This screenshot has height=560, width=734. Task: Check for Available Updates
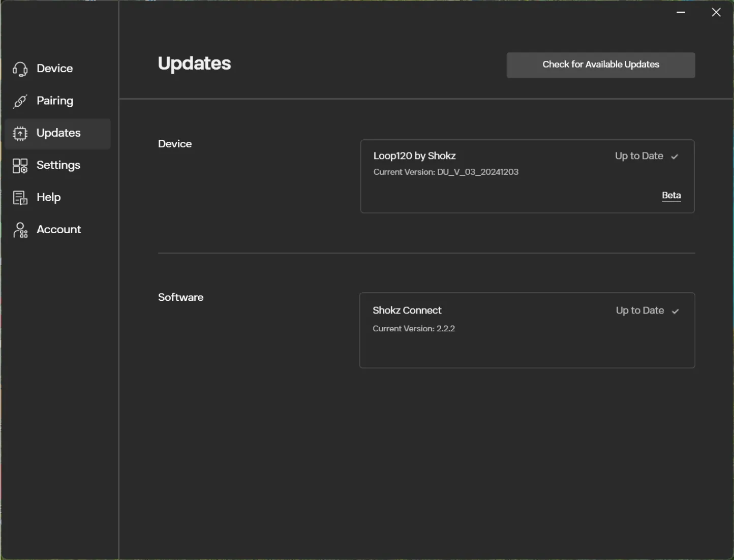[601, 65]
